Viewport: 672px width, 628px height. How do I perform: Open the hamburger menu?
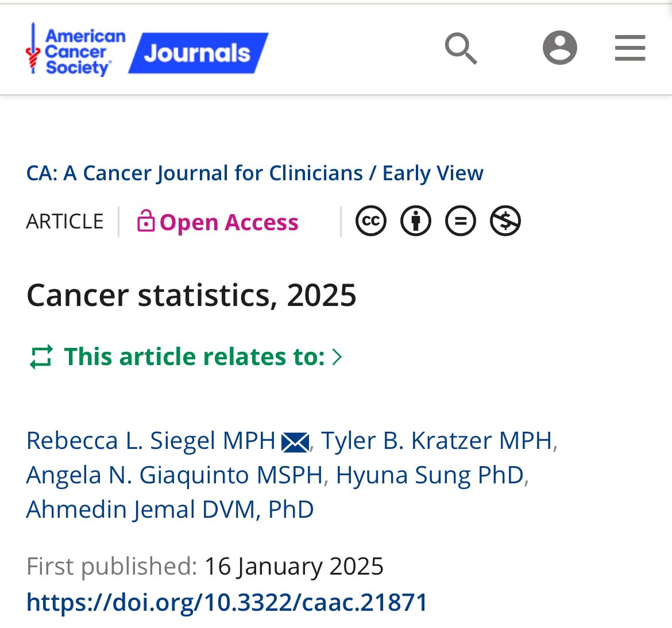pyautogui.click(x=630, y=48)
